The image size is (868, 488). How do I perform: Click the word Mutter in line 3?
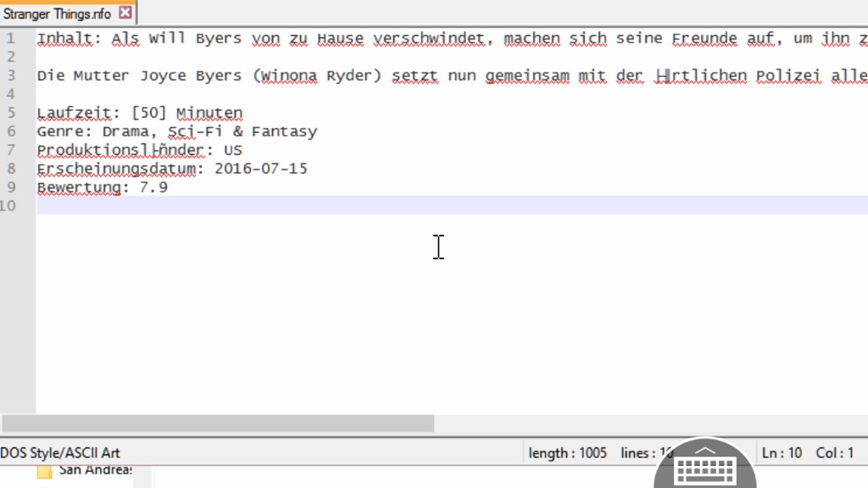102,75
